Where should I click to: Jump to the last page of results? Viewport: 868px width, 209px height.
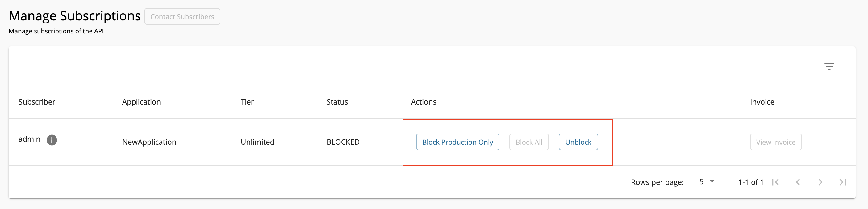(x=842, y=182)
